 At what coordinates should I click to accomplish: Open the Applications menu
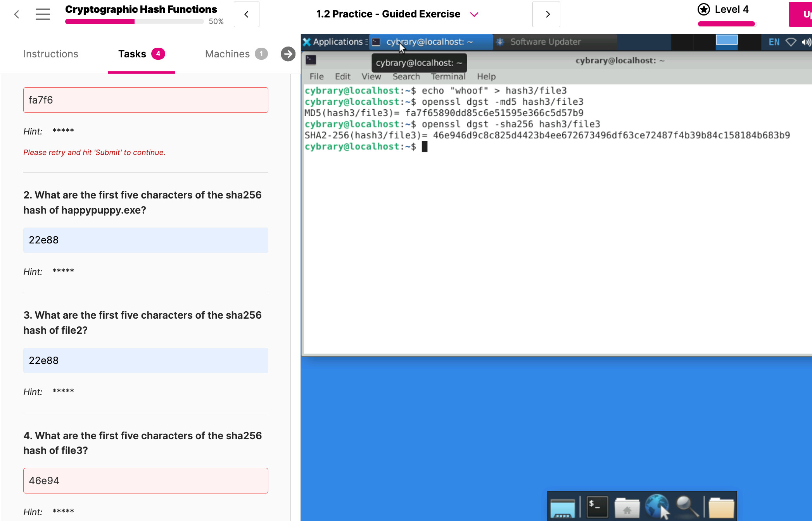333,42
